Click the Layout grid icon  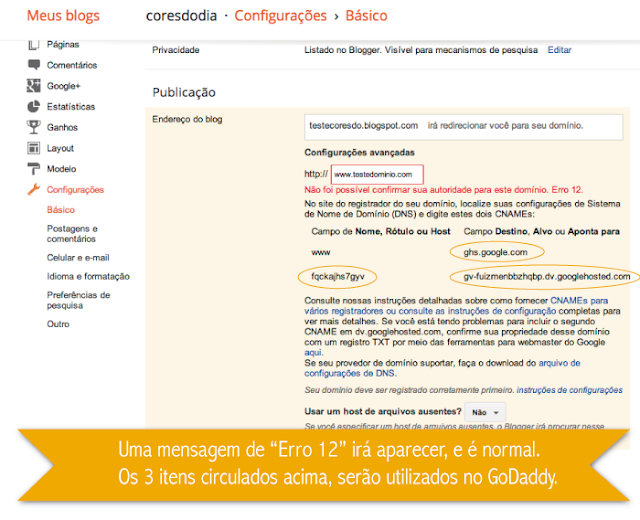pos(34,148)
